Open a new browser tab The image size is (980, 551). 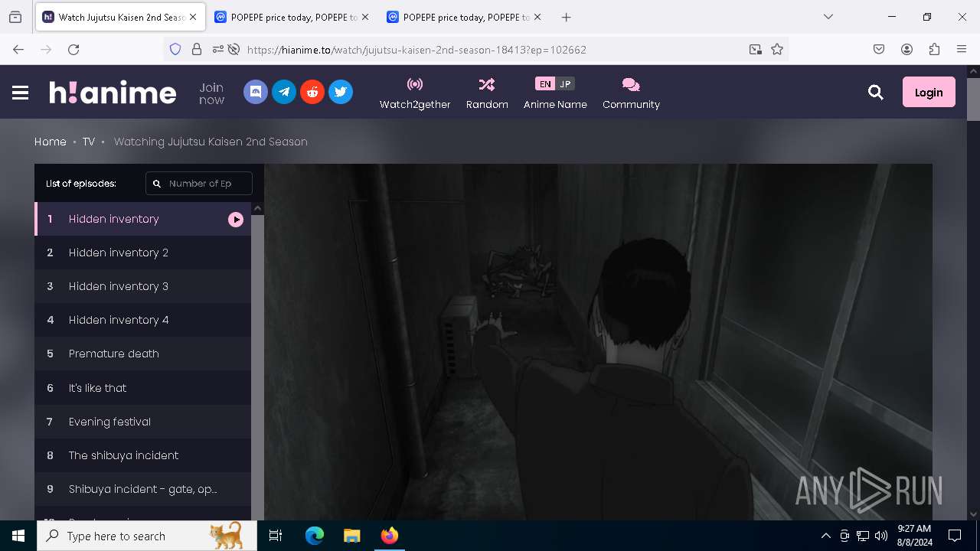tap(566, 17)
